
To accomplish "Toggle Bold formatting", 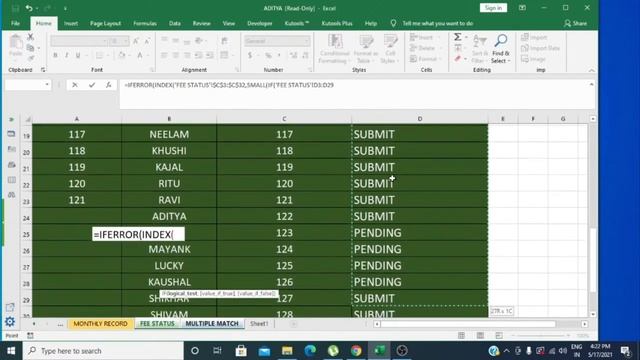I will (55, 55).
